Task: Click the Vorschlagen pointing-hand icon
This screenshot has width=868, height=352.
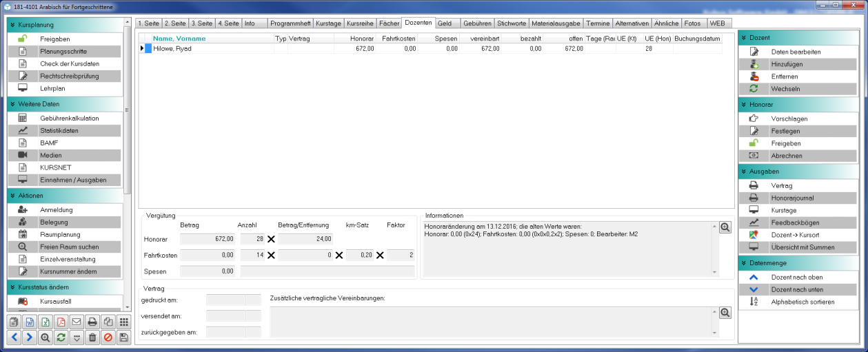Action: (754, 118)
